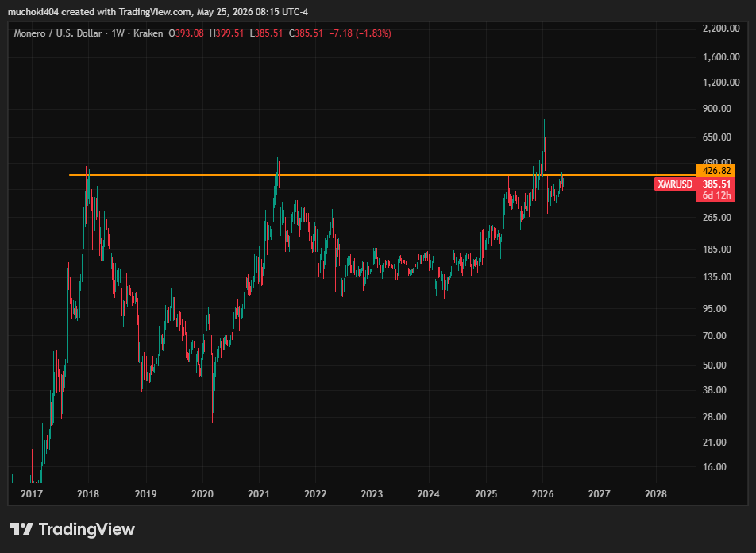Select the orange horizontal resistance line
The image size is (756, 553).
(383, 175)
